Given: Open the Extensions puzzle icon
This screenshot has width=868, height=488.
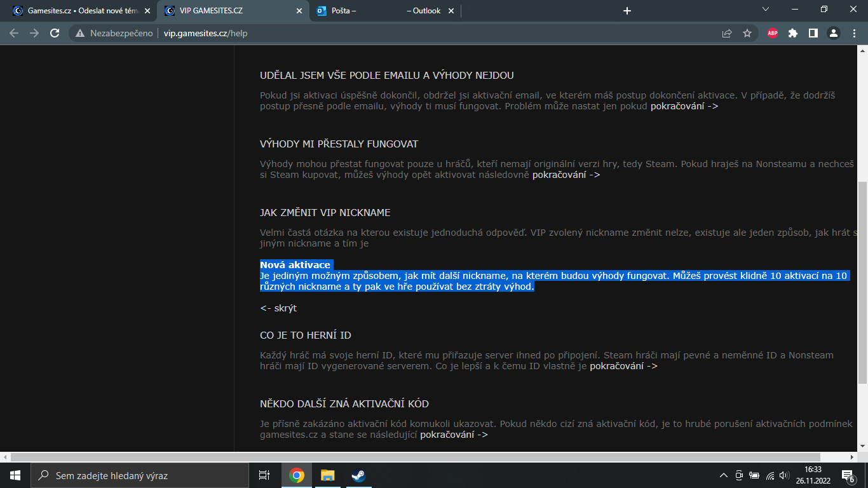Looking at the screenshot, I should [792, 33].
